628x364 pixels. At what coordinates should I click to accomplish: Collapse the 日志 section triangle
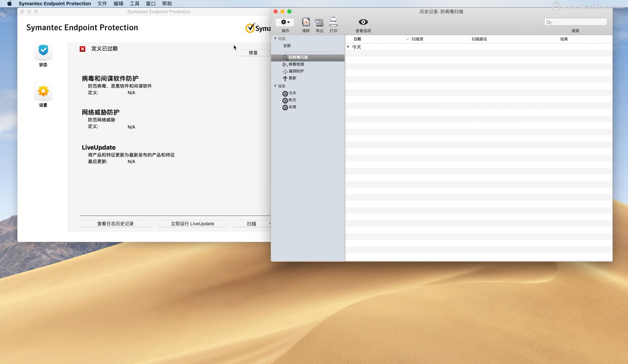[x=275, y=39]
